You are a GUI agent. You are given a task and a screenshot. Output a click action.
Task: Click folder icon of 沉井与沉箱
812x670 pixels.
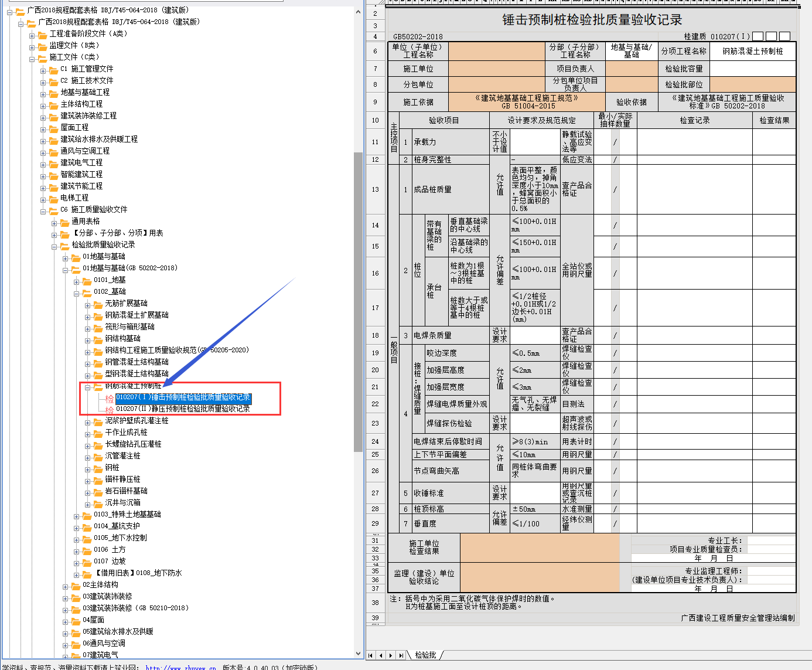pyautogui.click(x=98, y=504)
